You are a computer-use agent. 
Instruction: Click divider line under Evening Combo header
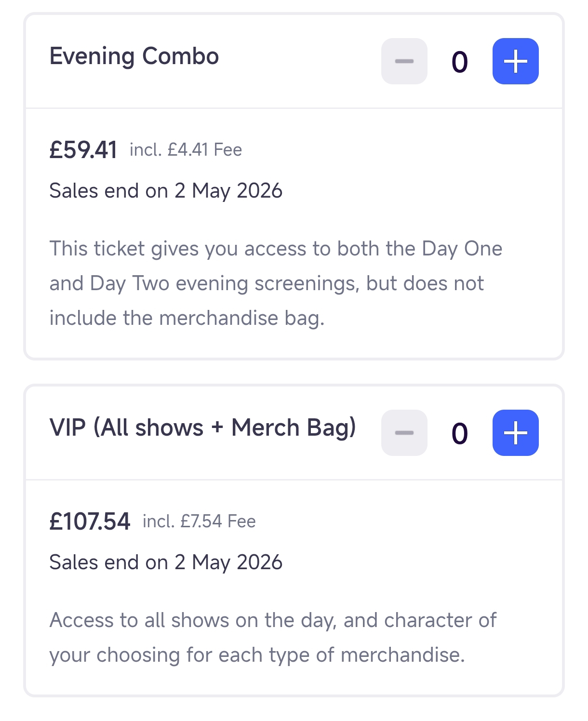(x=294, y=108)
